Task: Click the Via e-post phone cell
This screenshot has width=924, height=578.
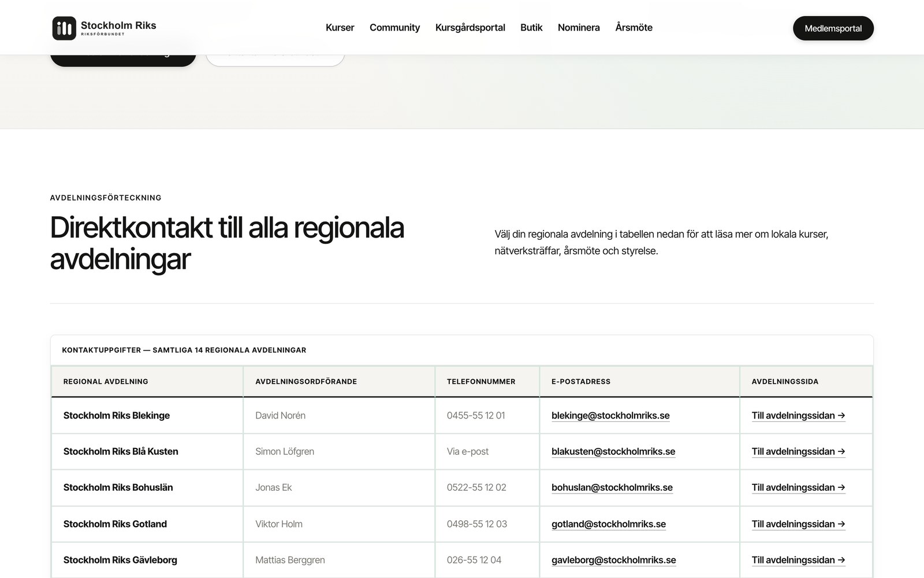Action: [x=487, y=451]
